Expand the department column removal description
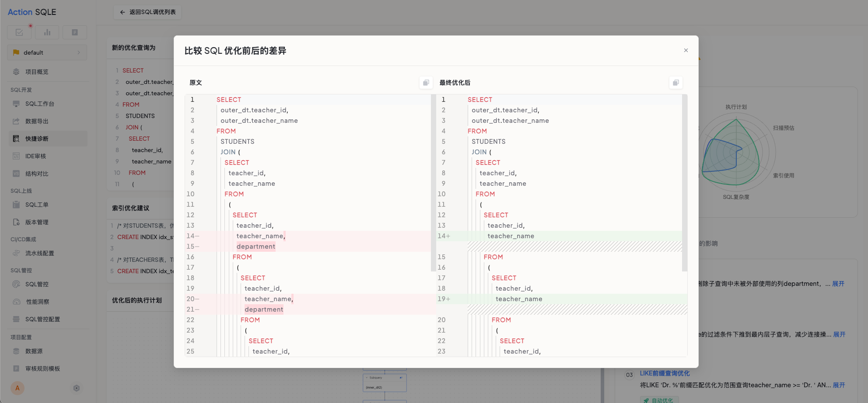This screenshot has width=868, height=403. coord(838,284)
